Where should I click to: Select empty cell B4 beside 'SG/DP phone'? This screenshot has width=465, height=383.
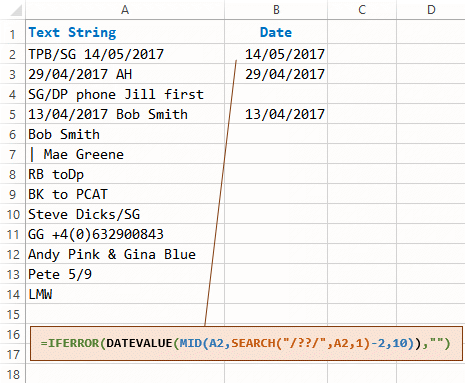[x=276, y=94]
